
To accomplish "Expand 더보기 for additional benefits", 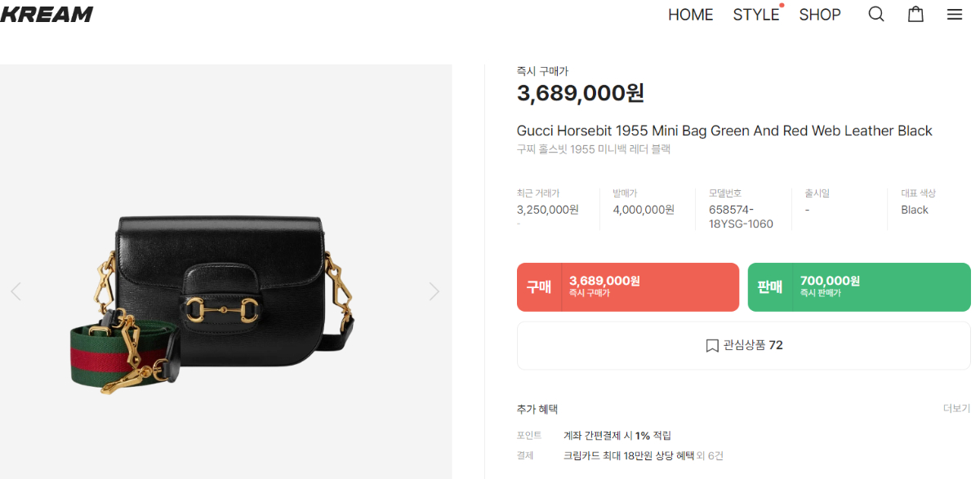I will click(x=956, y=409).
